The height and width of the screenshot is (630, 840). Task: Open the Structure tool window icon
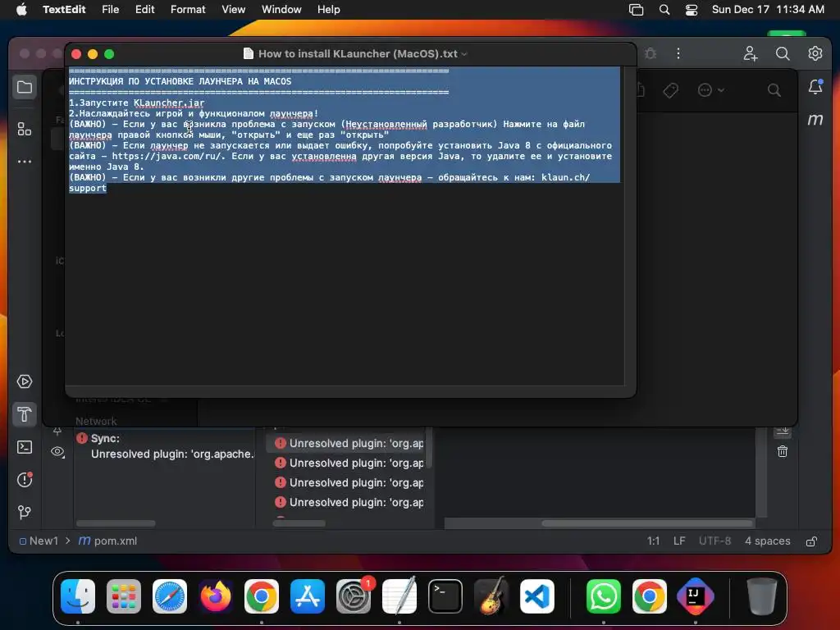tap(25, 129)
